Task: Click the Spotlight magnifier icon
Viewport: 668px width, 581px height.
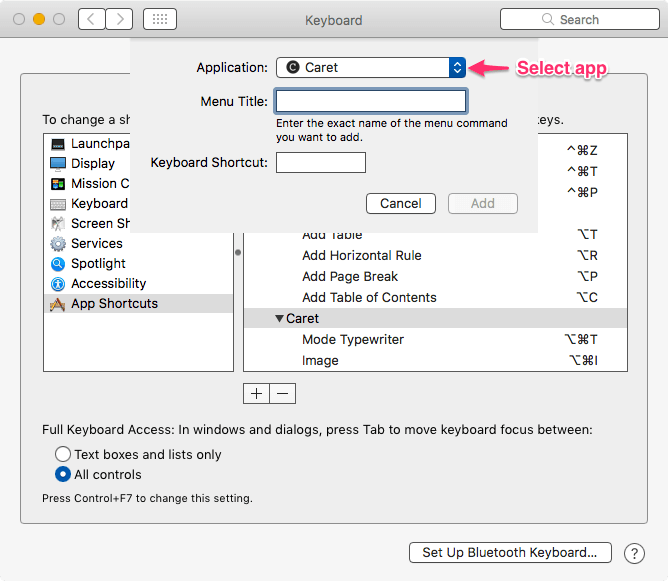Action: (x=58, y=264)
